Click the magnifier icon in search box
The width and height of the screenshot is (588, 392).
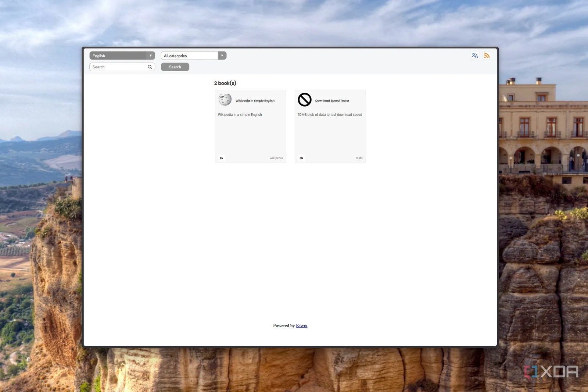tap(150, 67)
